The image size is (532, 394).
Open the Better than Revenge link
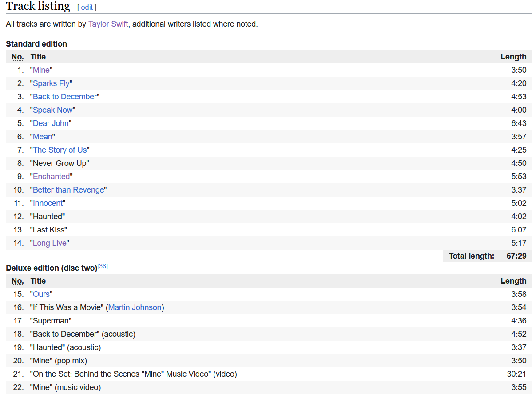[x=68, y=190]
